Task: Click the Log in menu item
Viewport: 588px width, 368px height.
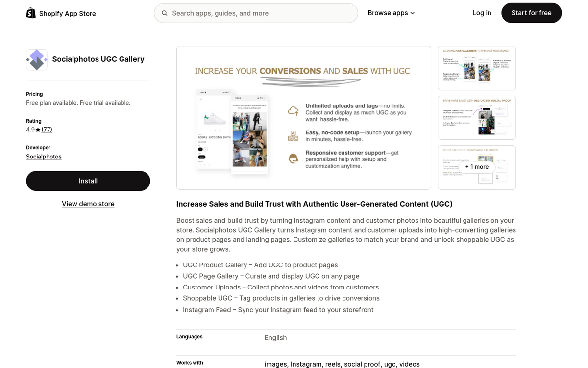Action: (482, 13)
